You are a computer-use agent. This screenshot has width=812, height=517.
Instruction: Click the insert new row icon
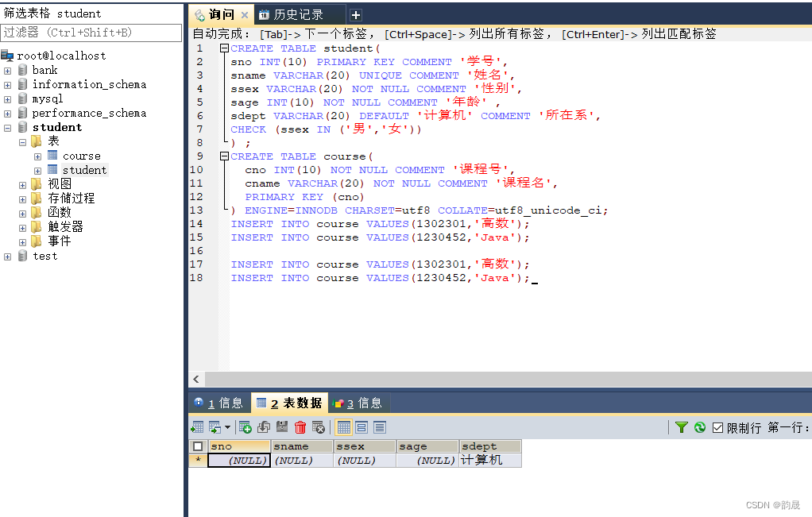click(x=246, y=427)
